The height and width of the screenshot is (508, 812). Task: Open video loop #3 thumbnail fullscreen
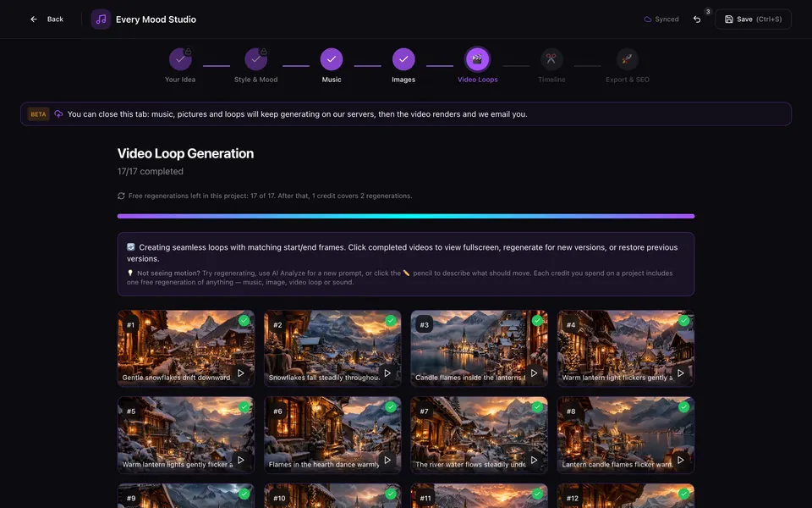click(x=479, y=348)
